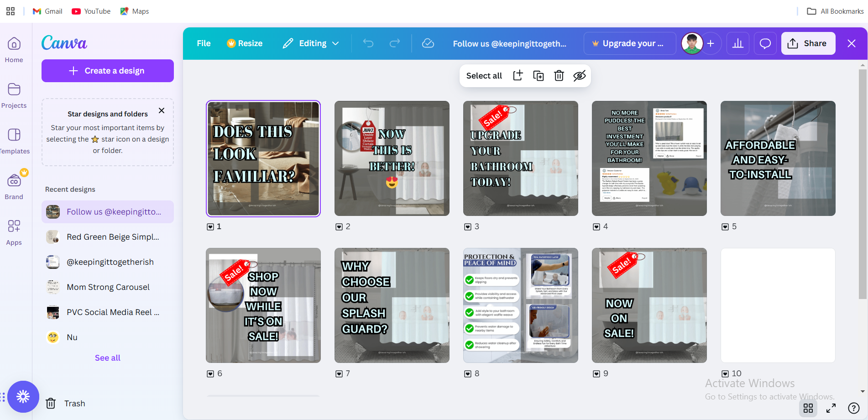The image size is (868, 420).
Task: Open the All Bookmarks folder
Action: click(x=835, y=11)
